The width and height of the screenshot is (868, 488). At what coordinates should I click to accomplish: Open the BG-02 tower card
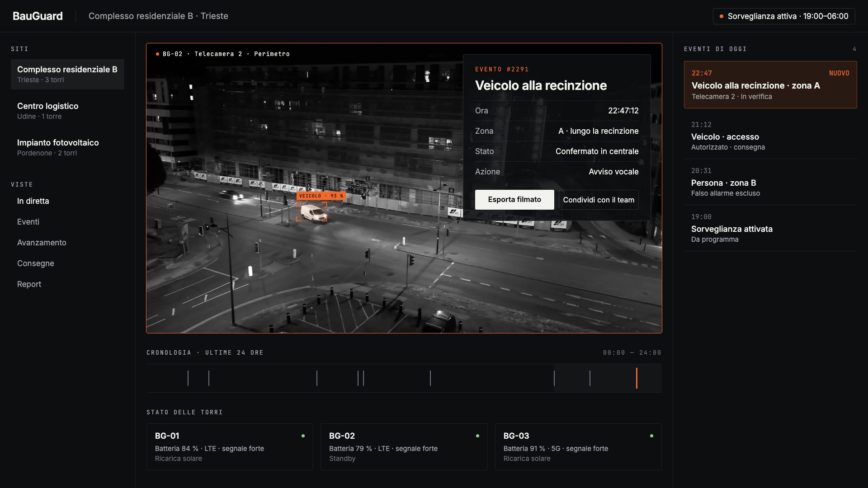point(404,447)
